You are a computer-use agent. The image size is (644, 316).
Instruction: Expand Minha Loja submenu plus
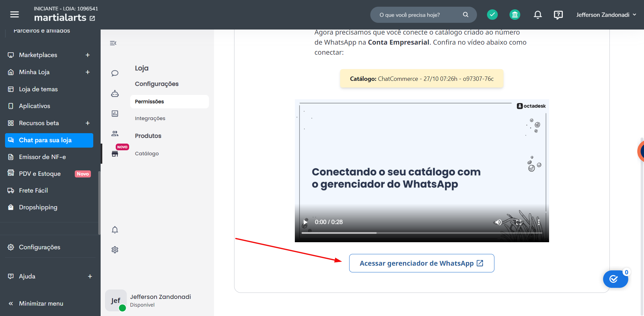88,72
